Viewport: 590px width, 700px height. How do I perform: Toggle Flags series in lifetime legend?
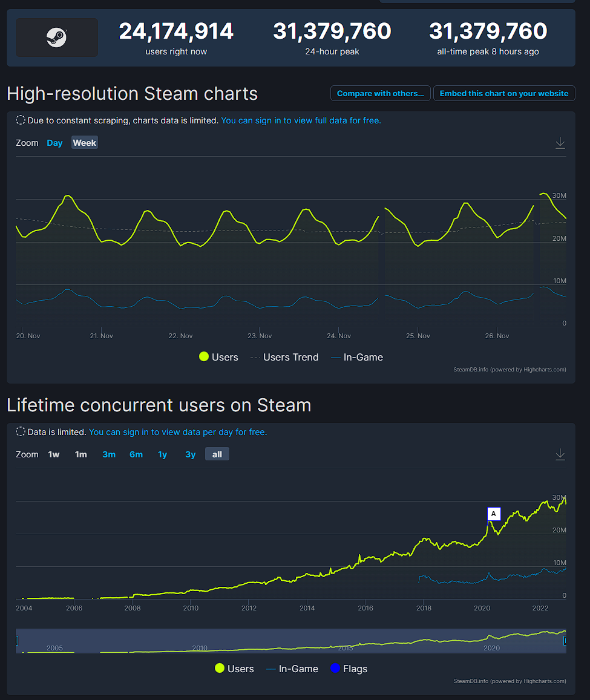pos(349,669)
